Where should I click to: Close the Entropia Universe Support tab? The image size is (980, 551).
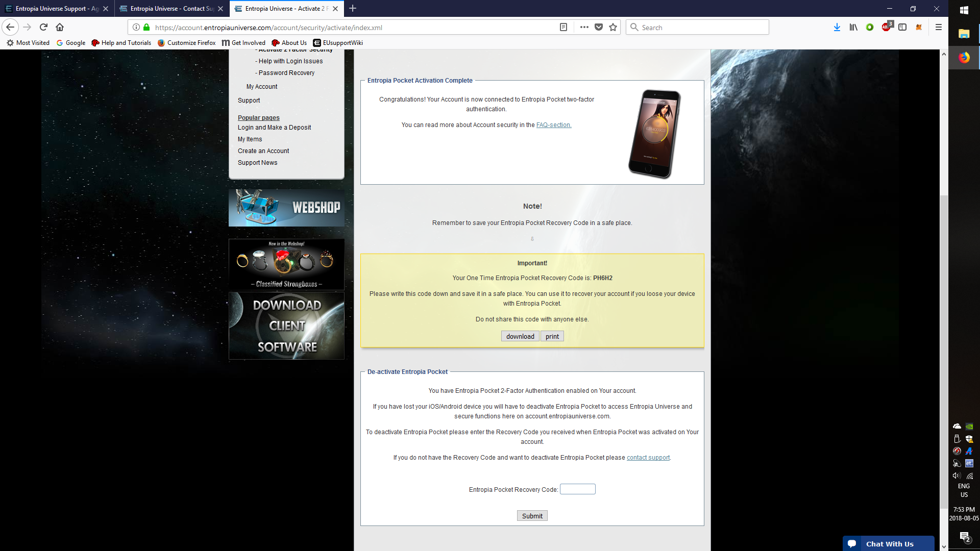(106, 9)
